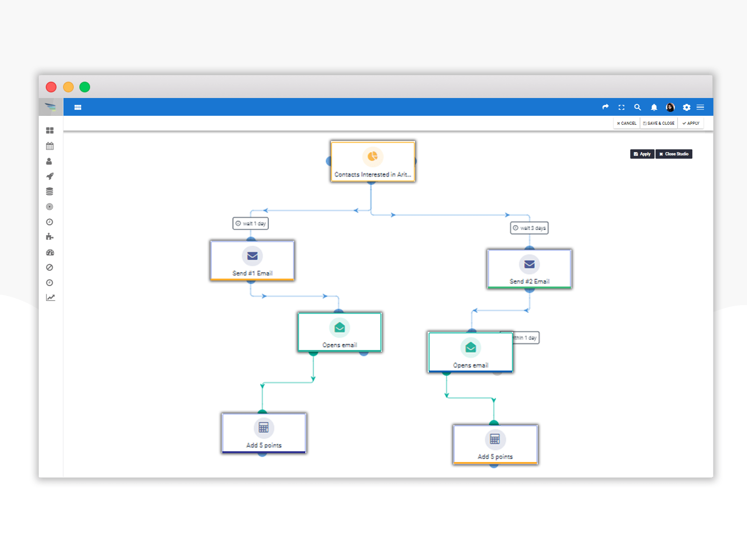Select the Opens email node under Send #2
Screen dimensions: 747x560
[471, 352]
